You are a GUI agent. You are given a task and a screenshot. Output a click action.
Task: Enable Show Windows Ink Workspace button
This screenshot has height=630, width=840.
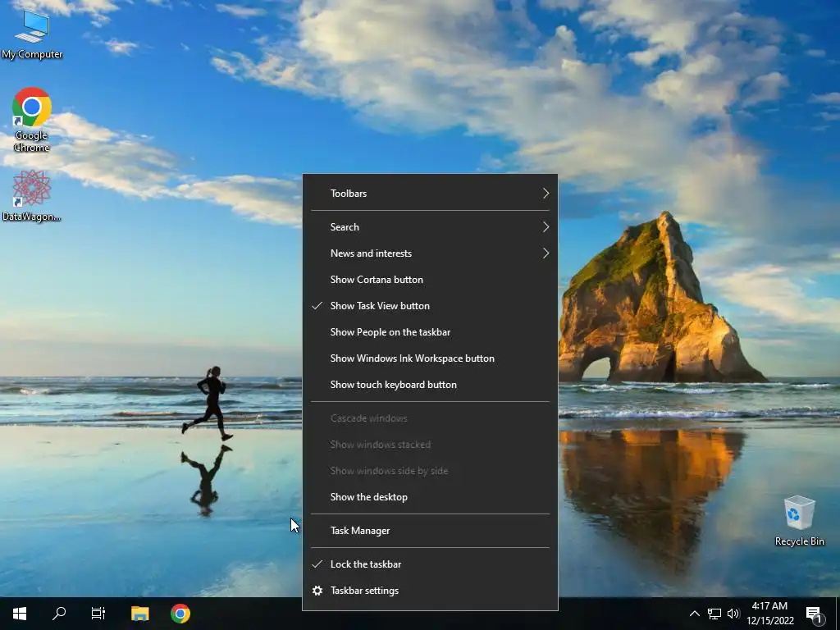[430, 358]
